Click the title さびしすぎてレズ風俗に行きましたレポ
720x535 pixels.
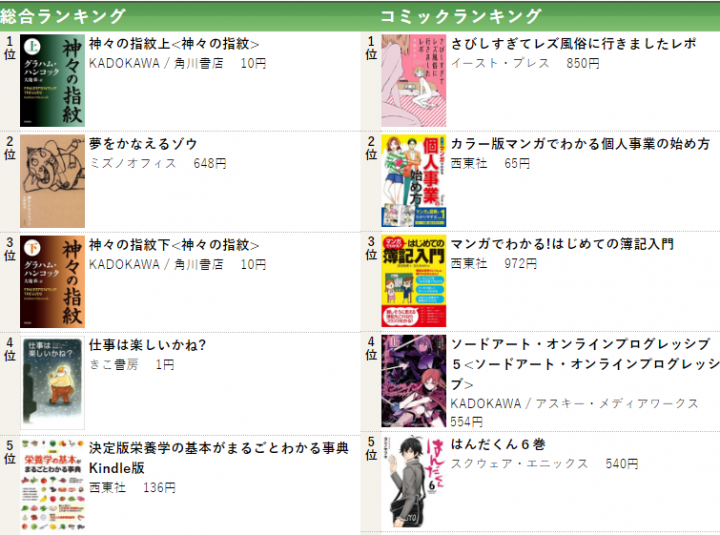click(x=574, y=44)
